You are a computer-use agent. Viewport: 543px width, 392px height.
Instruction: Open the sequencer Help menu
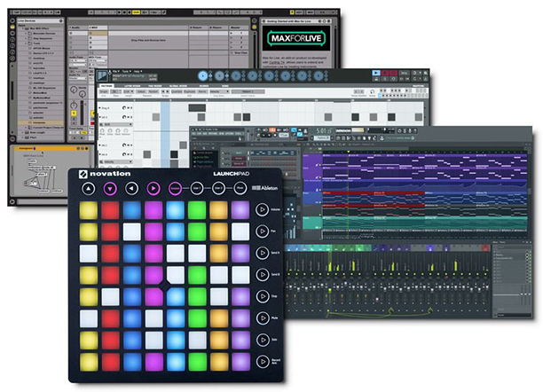coord(138,71)
